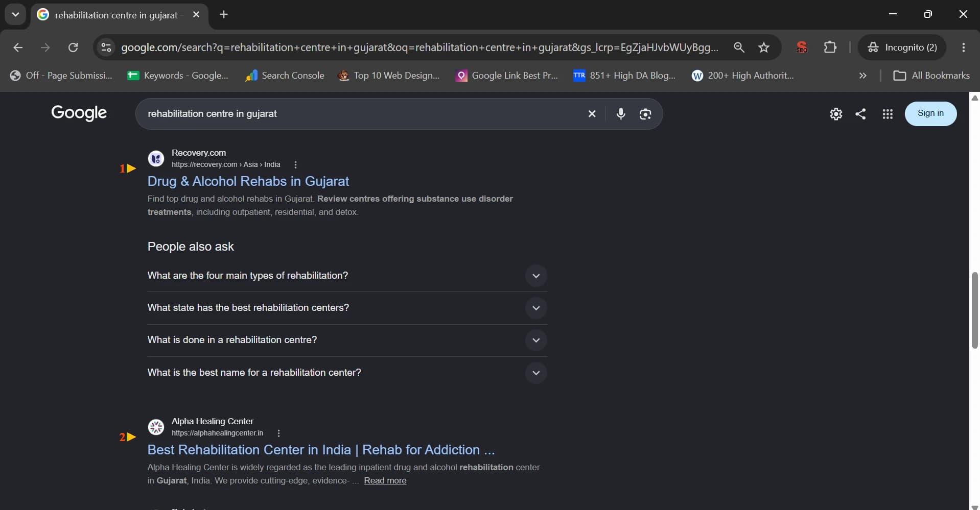The height and width of the screenshot is (510, 980).
Task: Open Google Lens image search icon
Action: (645, 114)
